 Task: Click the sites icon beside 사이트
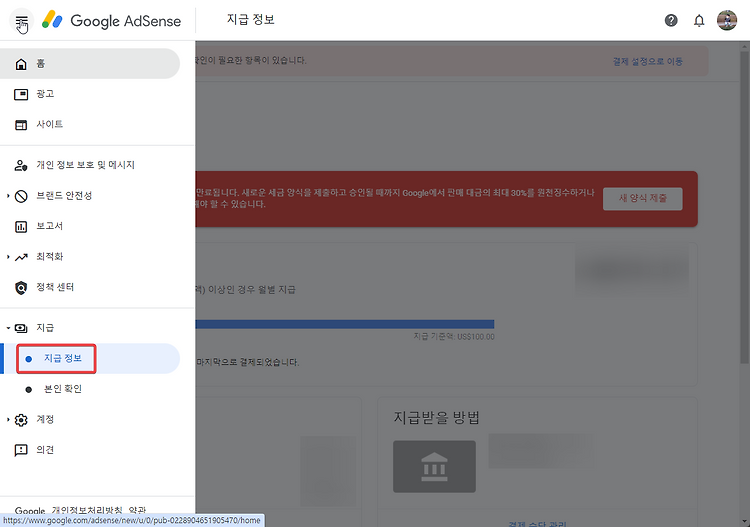[x=21, y=125]
